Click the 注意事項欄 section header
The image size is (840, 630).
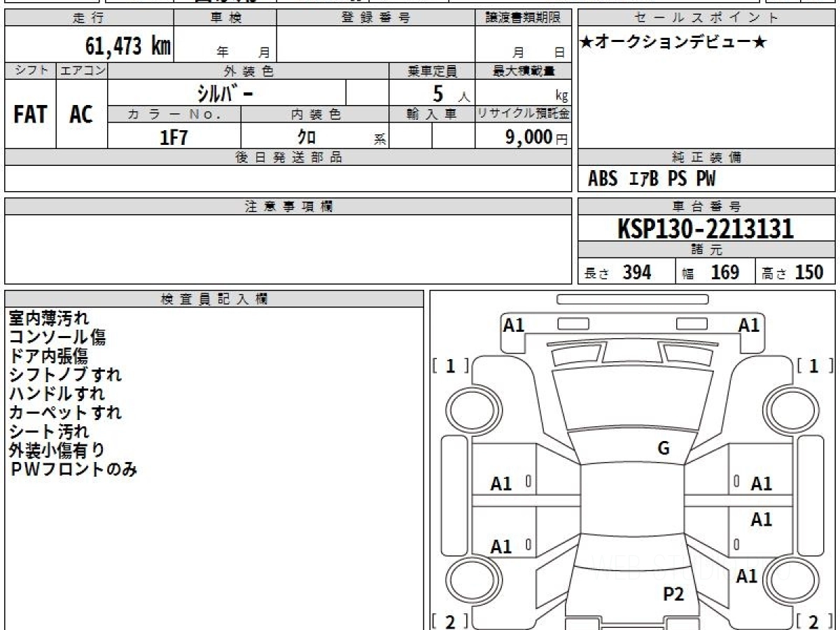click(x=288, y=206)
